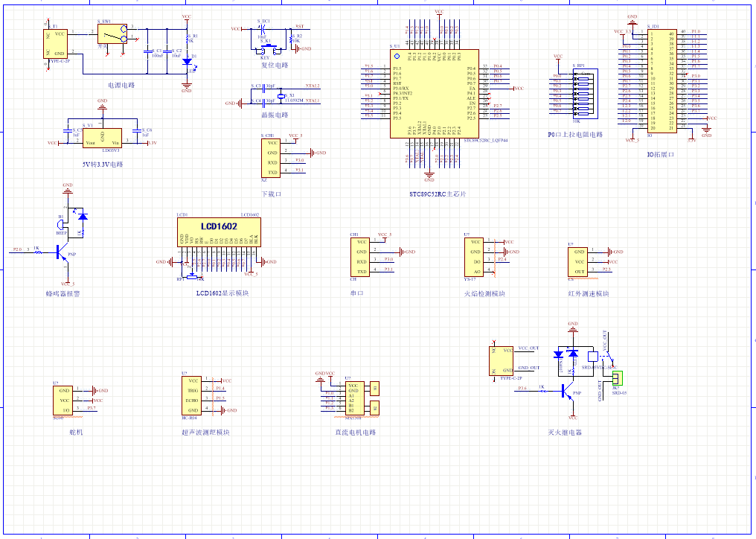Click the LDO3V3 regulator component
756x539 pixels.
click(x=102, y=138)
